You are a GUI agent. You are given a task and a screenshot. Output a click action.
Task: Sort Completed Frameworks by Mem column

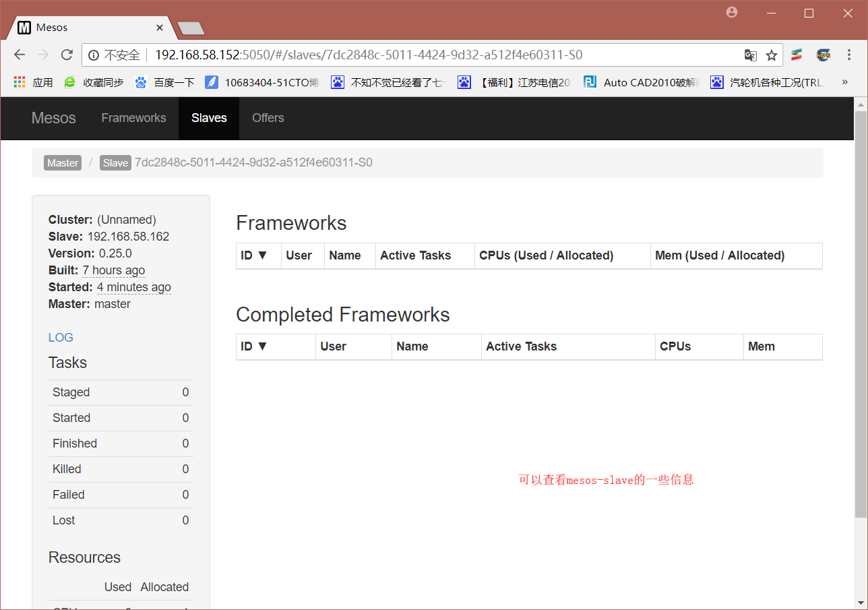783,346
